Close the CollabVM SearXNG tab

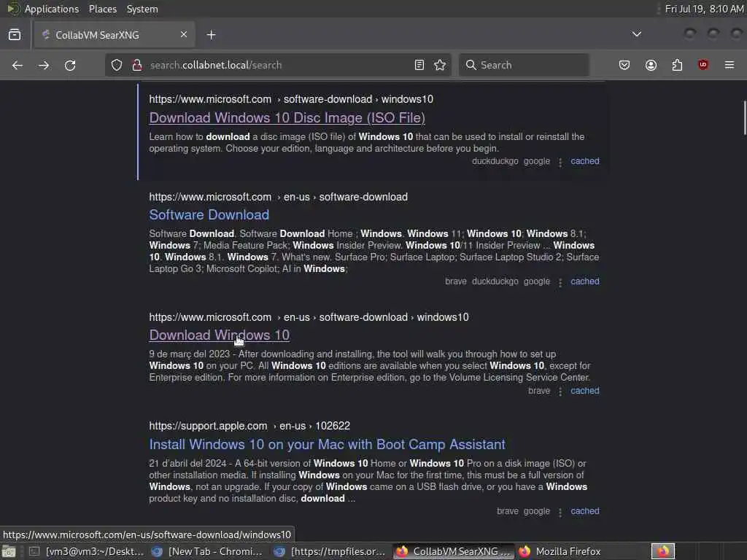point(183,34)
